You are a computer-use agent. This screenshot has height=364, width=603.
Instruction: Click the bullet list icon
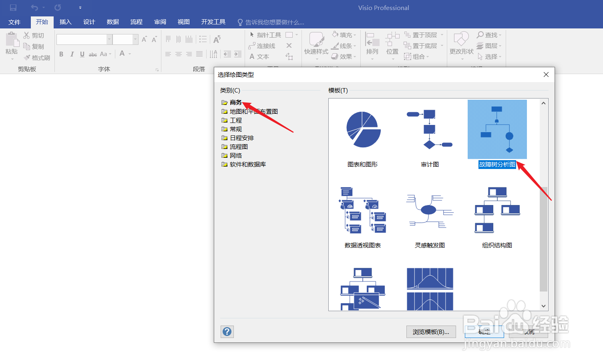[x=203, y=39]
